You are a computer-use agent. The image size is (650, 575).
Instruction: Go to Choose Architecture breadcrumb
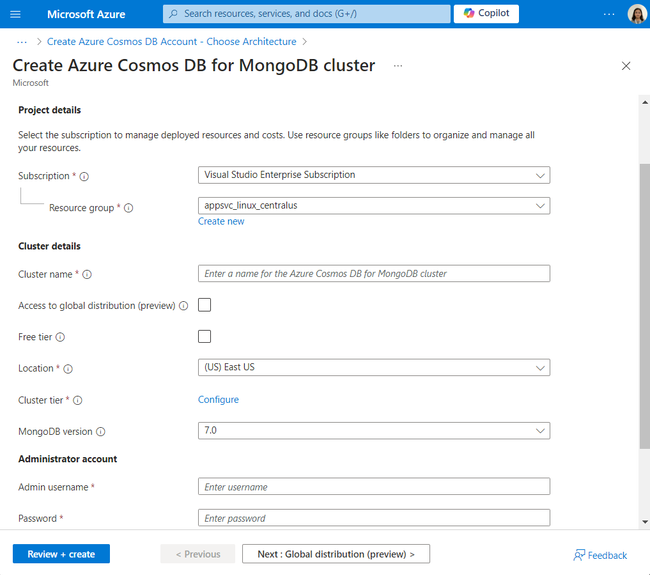coord(172,42)
